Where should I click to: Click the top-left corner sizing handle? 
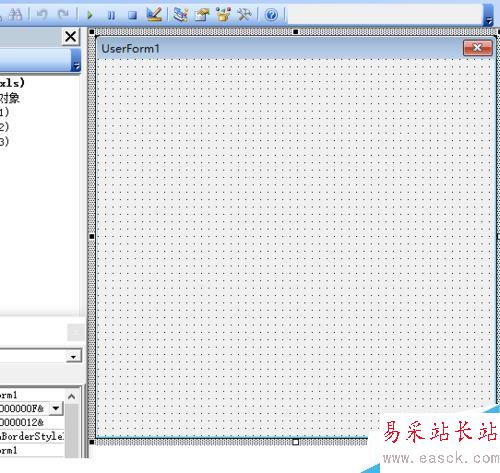click(x=92, y=32)
